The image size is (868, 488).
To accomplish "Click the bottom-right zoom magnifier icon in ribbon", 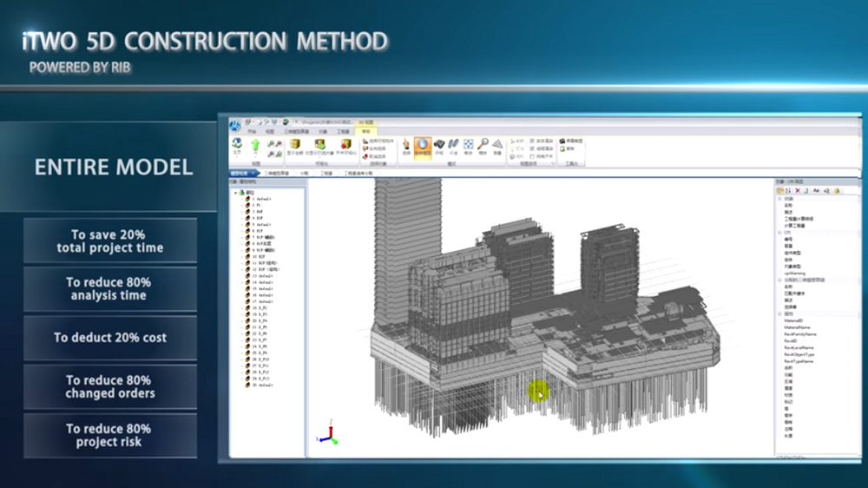I will coord(279,154).
